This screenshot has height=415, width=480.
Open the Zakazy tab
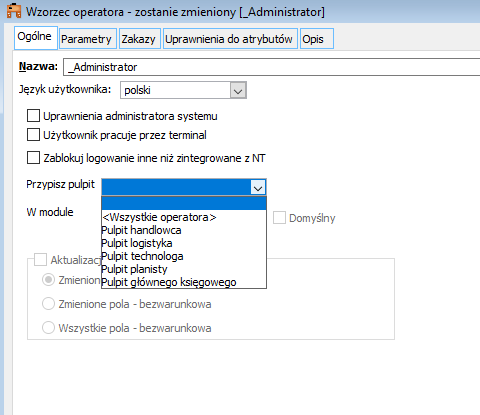pyautogui.click(x=140, y=39)
